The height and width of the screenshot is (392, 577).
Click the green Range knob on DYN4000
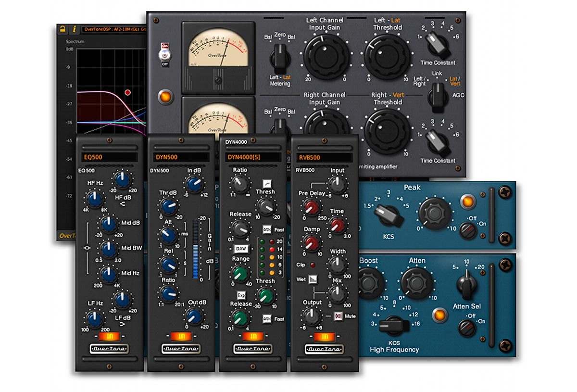(x=240, y=274)
